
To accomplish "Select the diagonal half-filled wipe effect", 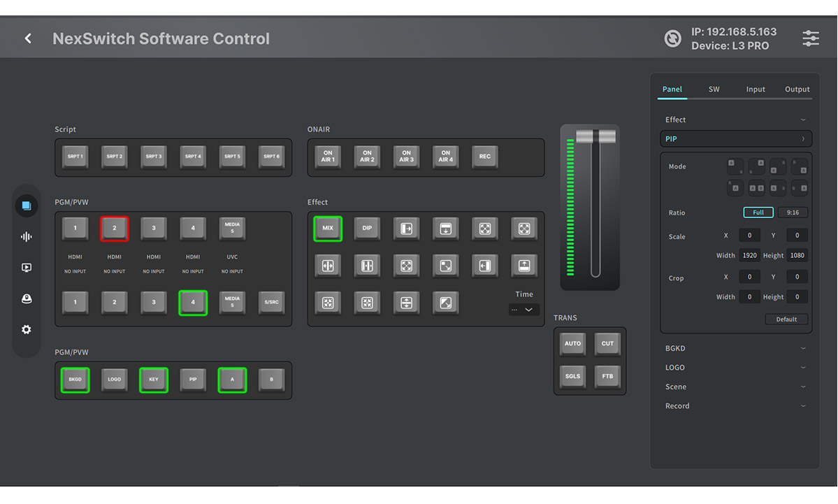I will pyautogui.click(x=446, y=303).
